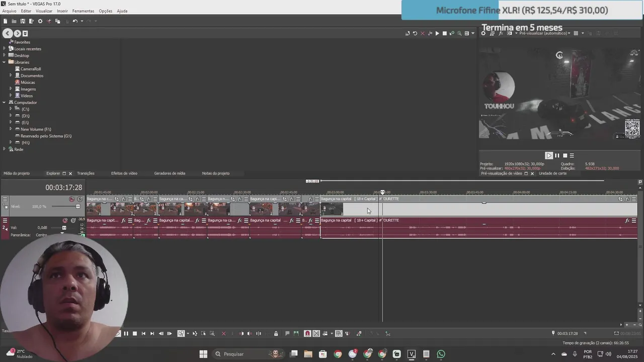The height and width of the screenshot is (362, 644).
Task: Stop timeline playback in transport bar
Action: pyautogui.click(x=135, y=333)
